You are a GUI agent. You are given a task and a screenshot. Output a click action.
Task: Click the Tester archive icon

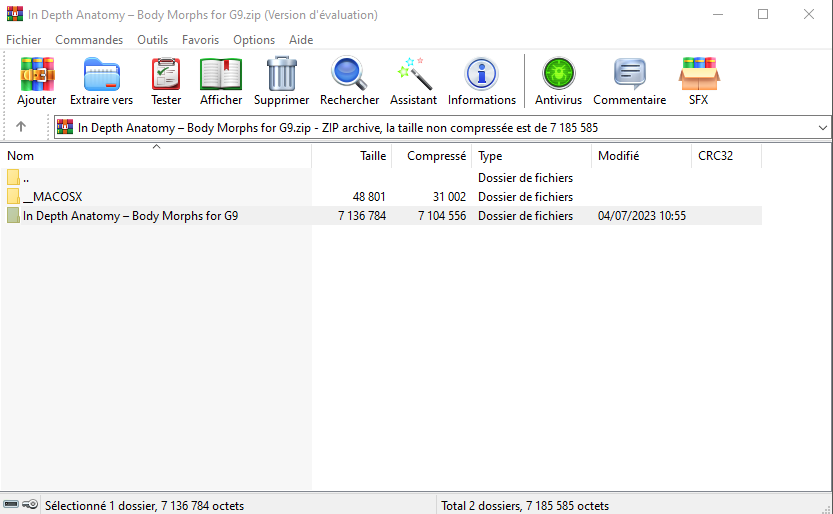(x=166, y=74)
